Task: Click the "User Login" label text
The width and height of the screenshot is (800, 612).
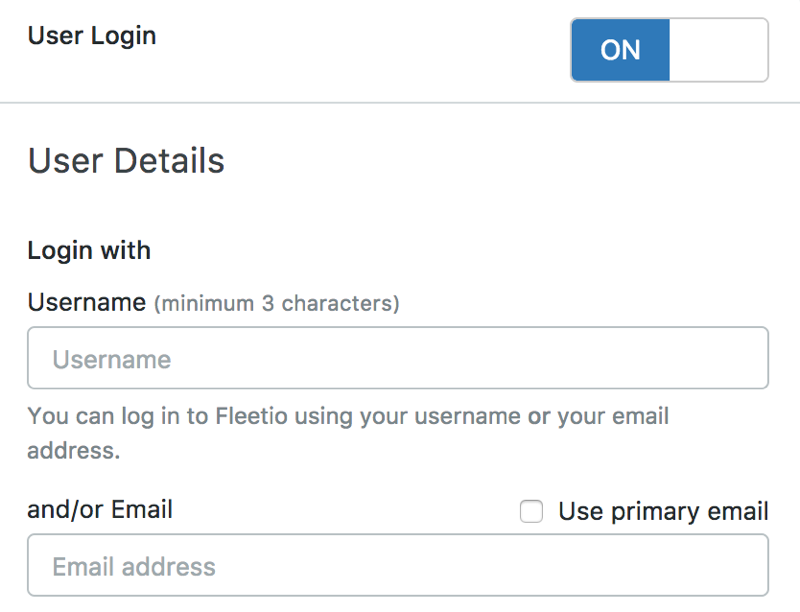Action: point(92,36)
